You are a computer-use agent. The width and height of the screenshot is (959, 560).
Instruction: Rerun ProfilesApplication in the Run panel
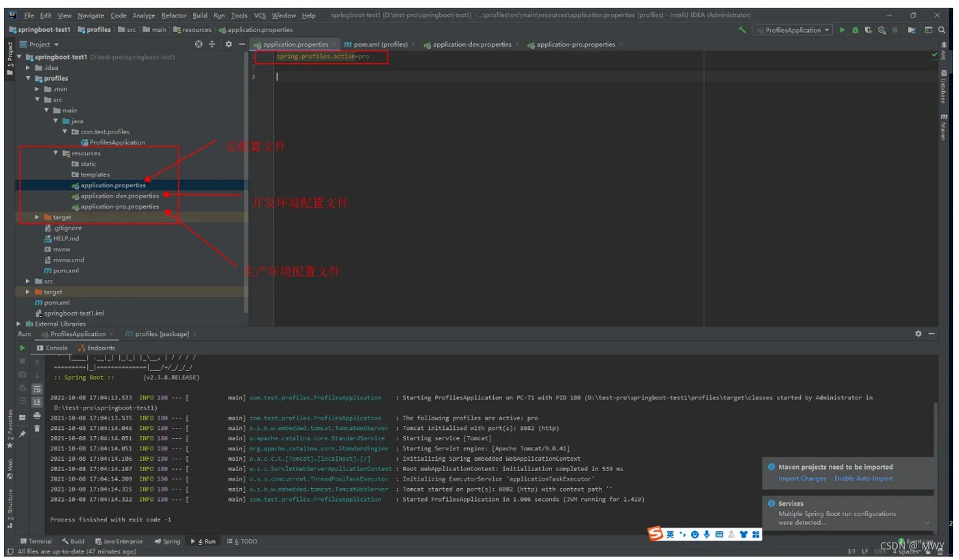click(x=23, y=348)
